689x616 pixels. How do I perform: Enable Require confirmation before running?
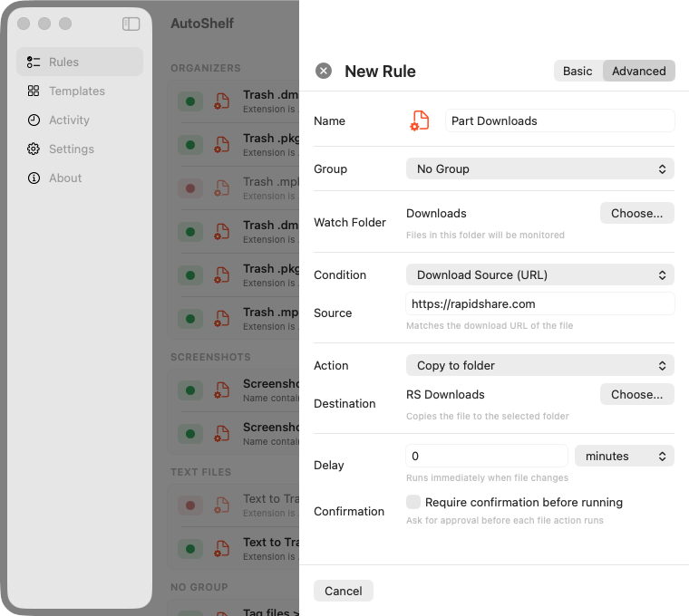(413, 502)
